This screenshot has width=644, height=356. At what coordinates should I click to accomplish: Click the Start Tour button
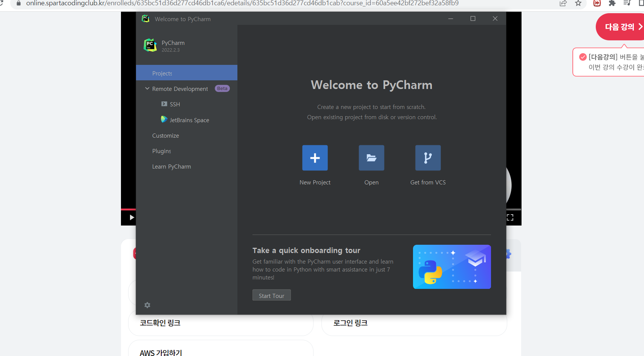pos(272,295)
